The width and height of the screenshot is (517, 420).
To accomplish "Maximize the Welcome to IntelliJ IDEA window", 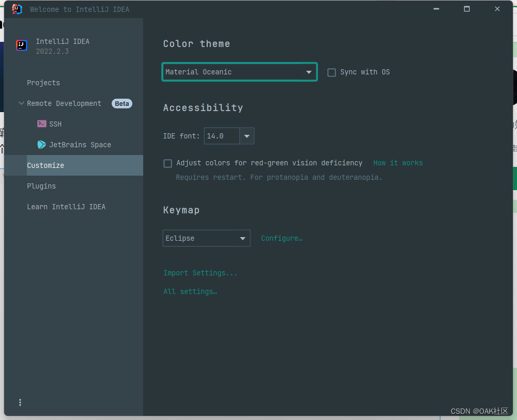I will 466,9.
